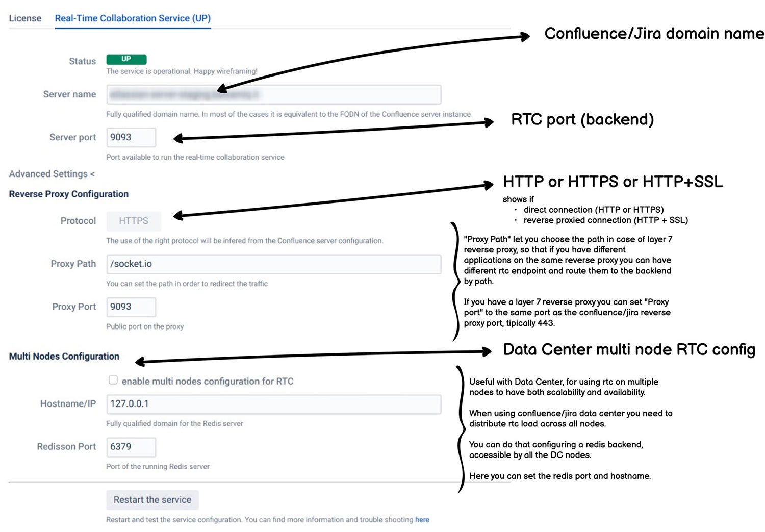Screen dimensions: 765x532
Task: Edit the Server port field
Action: [x=131, y=137]
